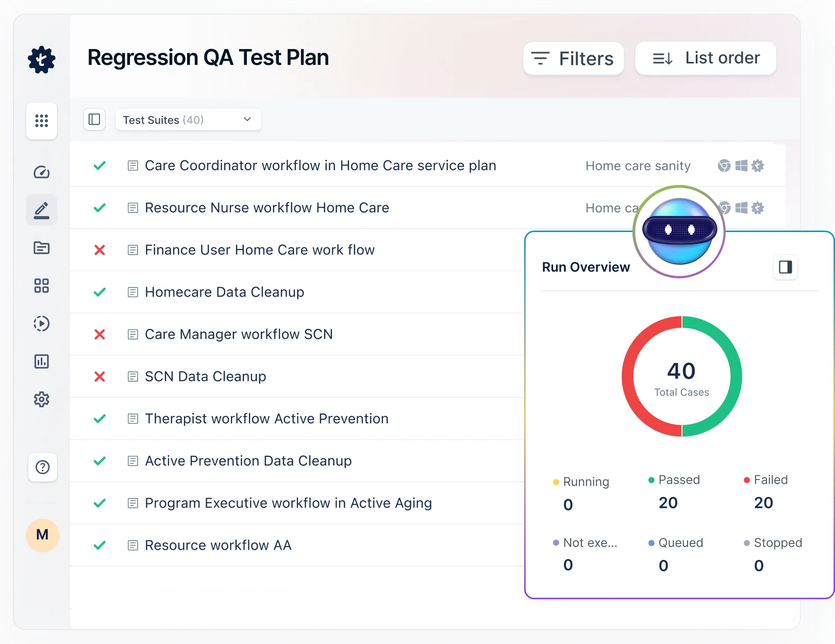Open the settings gear in the sidebar
This screenshot has height=644, width=835.
(41, 400)
